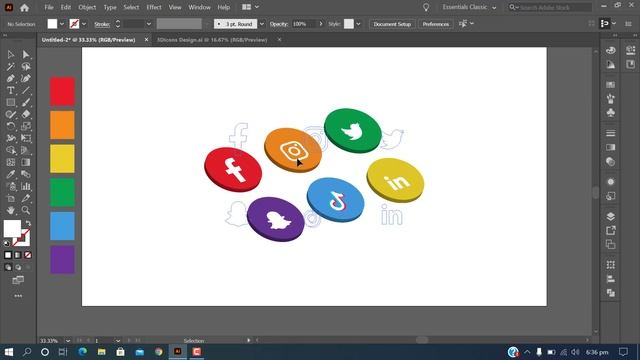Select the Shape Builder tool

tap(11, 150)
